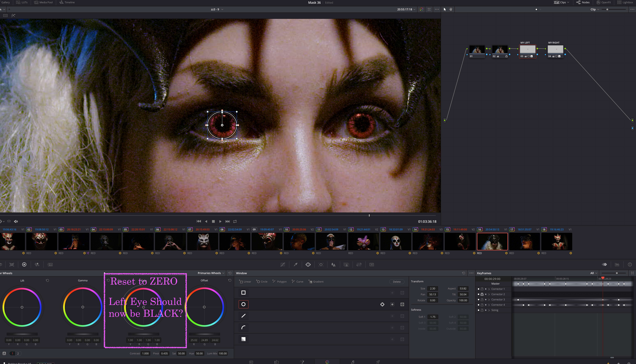Viewport: 636px width, 364px height.
Task: Select the Qualifier eyedropper palette
Action: [x=295, y=265]
